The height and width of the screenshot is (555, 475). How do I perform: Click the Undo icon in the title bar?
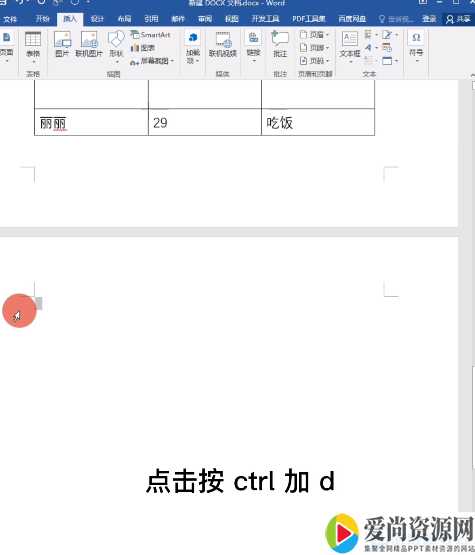pyautogui.click(x=20, y=3)
